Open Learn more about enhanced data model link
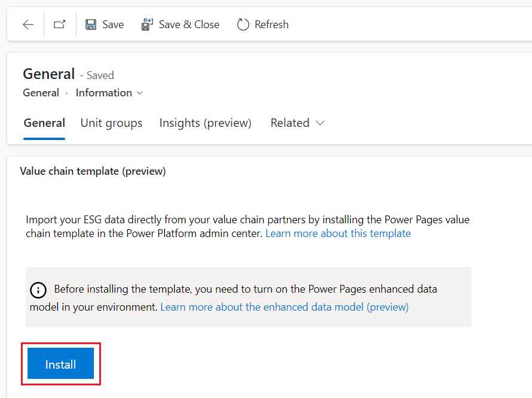Screen dimensions: 532x398 [x=285, y=307]
